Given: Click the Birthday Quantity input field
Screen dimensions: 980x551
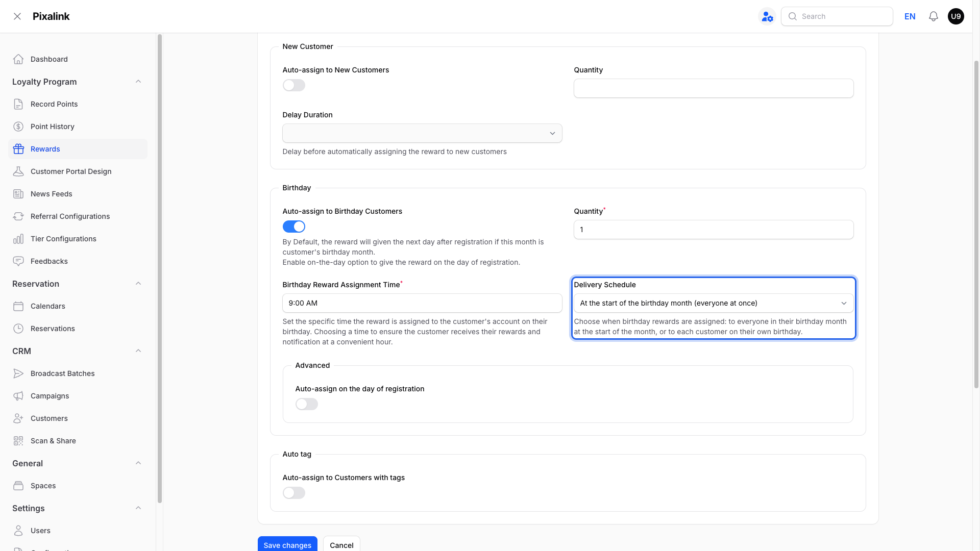Looking at the screenshot, I should [x=714, y=230].
